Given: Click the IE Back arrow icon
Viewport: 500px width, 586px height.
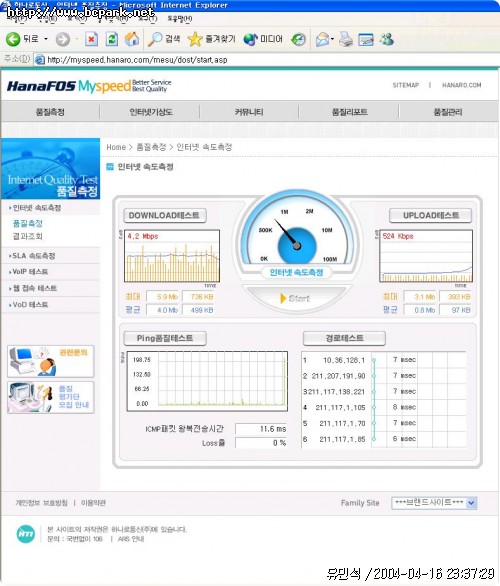Looking at the screenshot, I should coord(13,39).
